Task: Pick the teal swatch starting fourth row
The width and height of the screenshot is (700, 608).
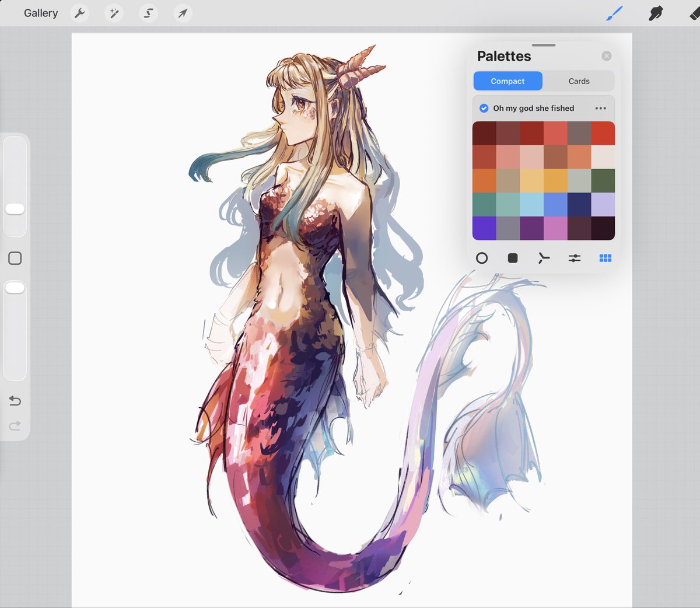Action: click(484, 205)
